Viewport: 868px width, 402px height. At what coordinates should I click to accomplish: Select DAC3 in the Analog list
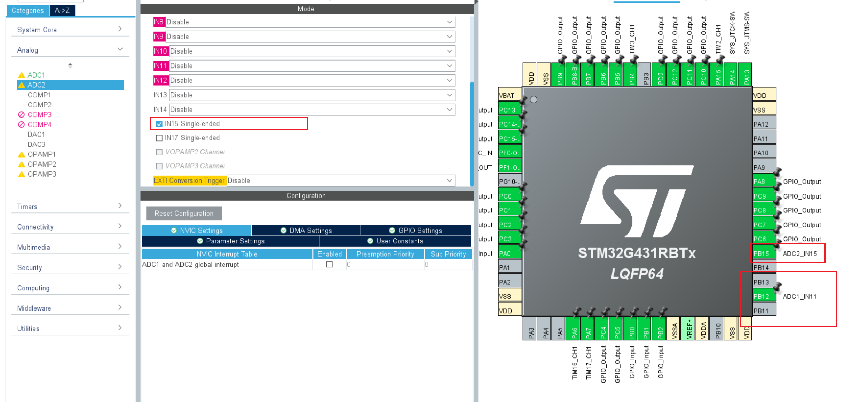coord(36,144)
